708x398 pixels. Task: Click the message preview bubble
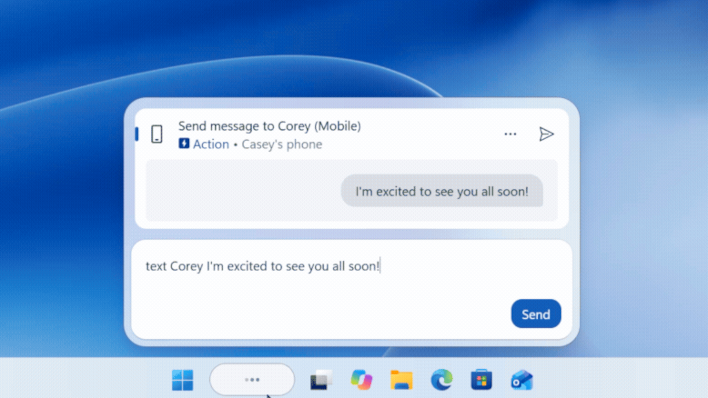click(442, 191)
